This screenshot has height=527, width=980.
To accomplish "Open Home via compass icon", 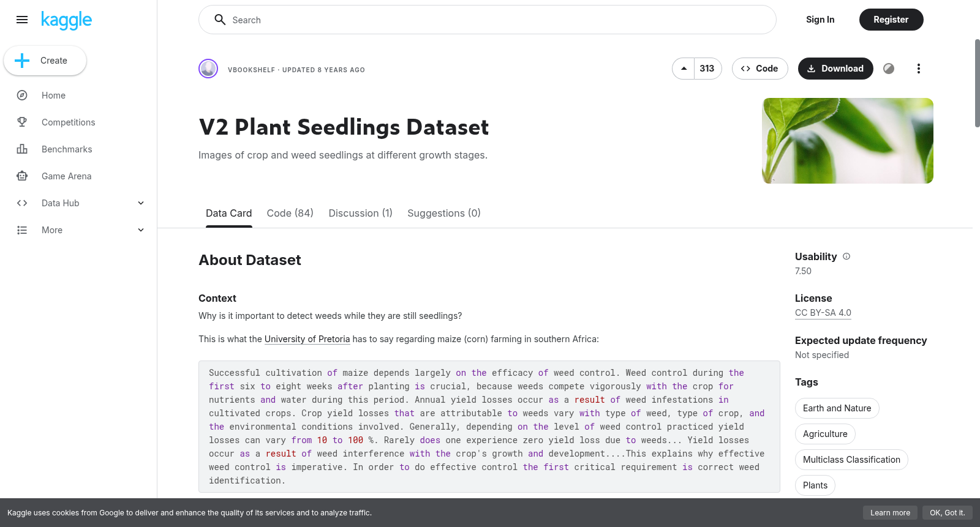I will click(22, 95).
